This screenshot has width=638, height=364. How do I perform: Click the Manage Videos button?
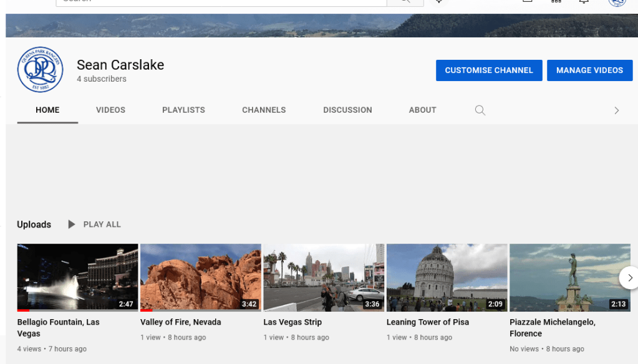[589, 70]
